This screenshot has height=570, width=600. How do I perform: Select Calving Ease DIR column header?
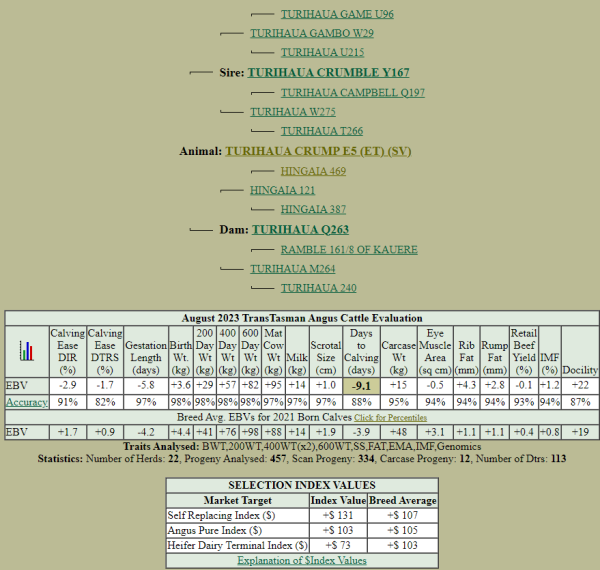67,352
